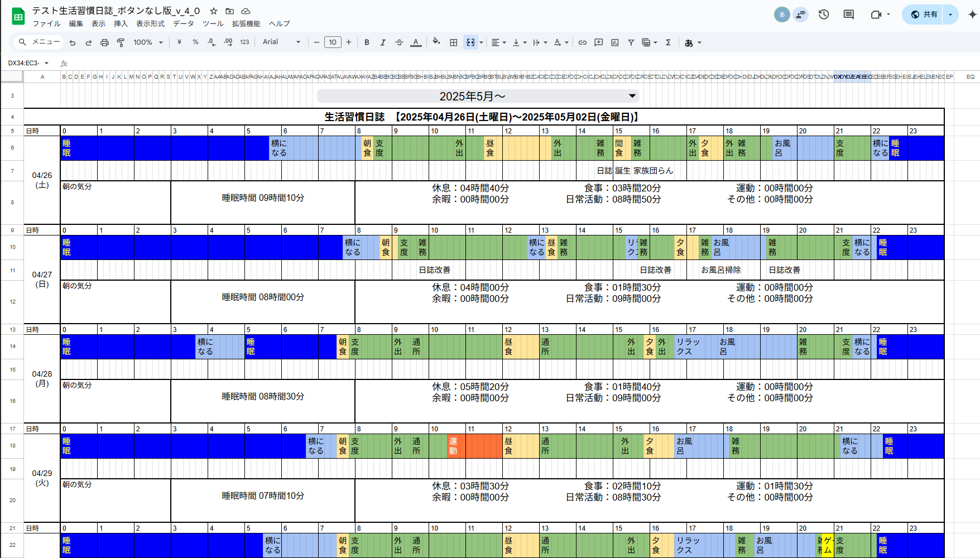Click the redo icon
Viewport: 980px width, 558px height.
click(x=88, y=42)
